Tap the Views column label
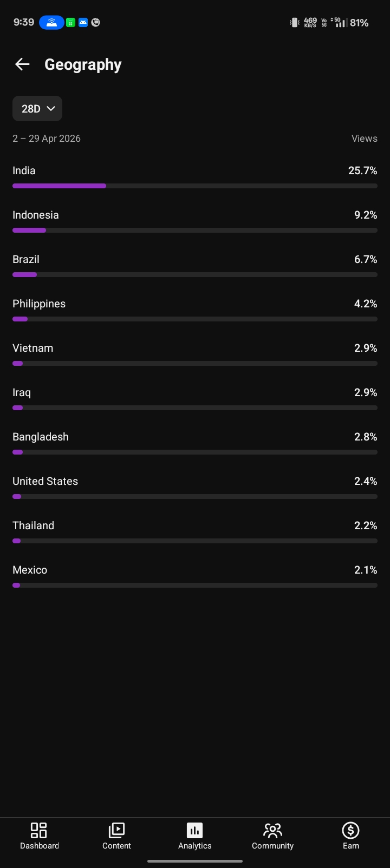The height and width of the screenshot is (868, 390). pos(364,139)
